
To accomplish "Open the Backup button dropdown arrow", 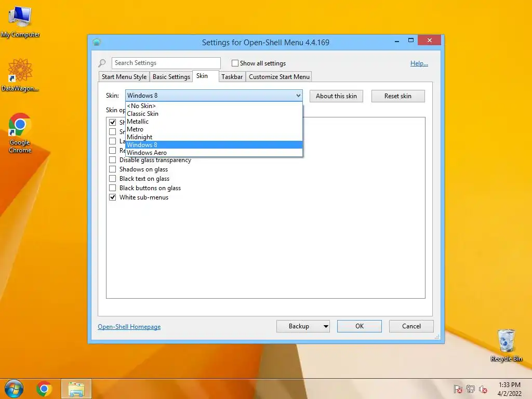I will pos(326,326).
